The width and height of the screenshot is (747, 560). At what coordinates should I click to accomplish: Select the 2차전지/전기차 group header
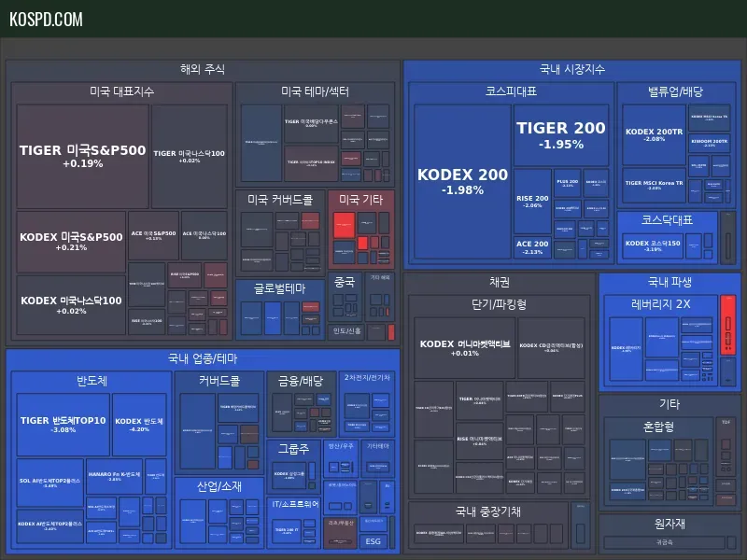(367, 377)
